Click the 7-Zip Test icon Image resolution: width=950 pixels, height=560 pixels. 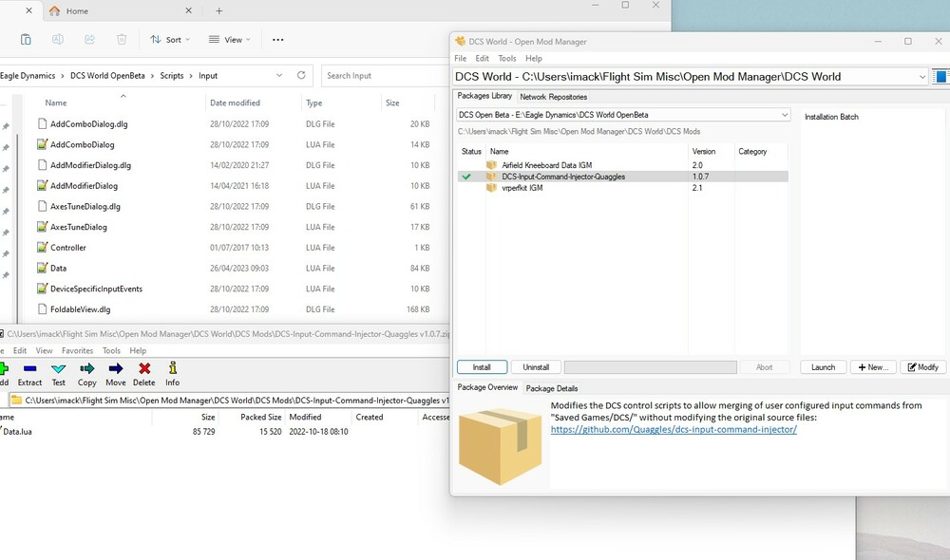click(x=59, y=368)
